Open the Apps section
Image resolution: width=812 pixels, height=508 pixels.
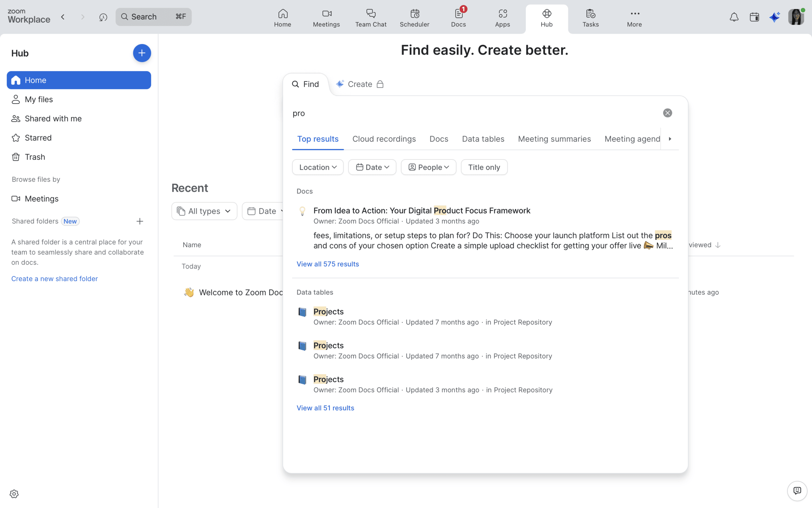[502, 18]
